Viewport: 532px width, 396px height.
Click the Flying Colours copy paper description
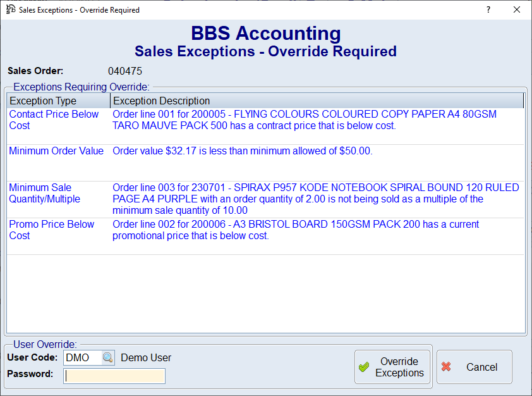[x=304, y=120]
